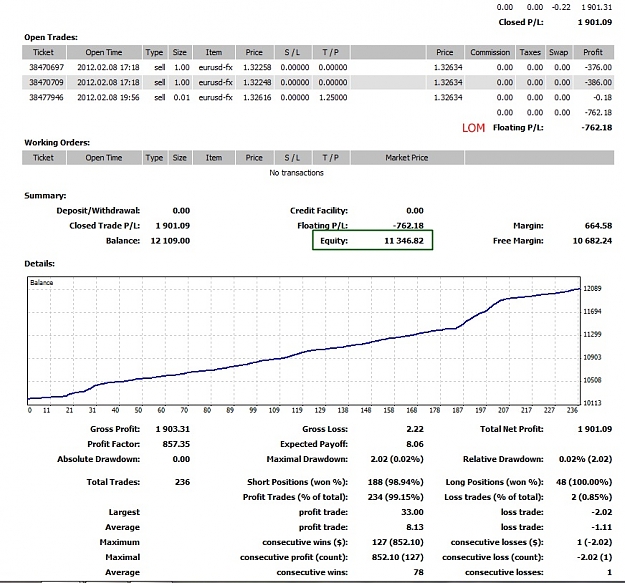Click chart axis label 10113
The image size is (625, 583).
pos(592,403)
